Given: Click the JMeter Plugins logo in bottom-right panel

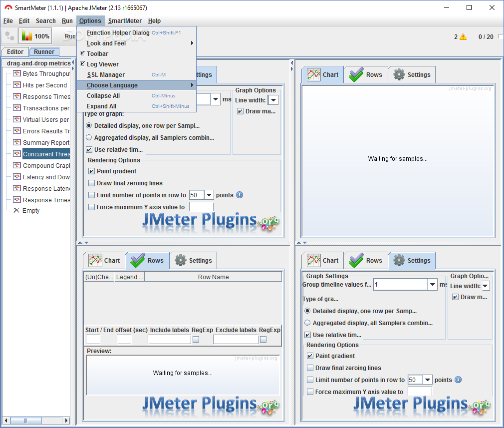Looking at the screenshot, I should pyautogui.click(x=422, y=405).
